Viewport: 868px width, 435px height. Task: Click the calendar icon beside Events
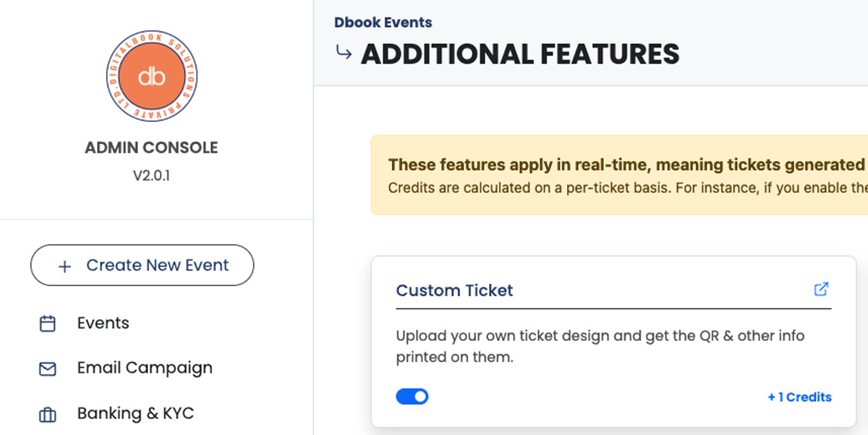click(x=46, y=324)
